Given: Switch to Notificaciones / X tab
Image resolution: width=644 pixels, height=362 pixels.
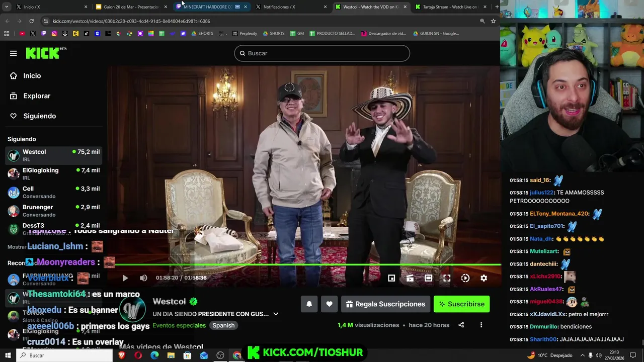Looking at the screenshot, I should [291, 7].
